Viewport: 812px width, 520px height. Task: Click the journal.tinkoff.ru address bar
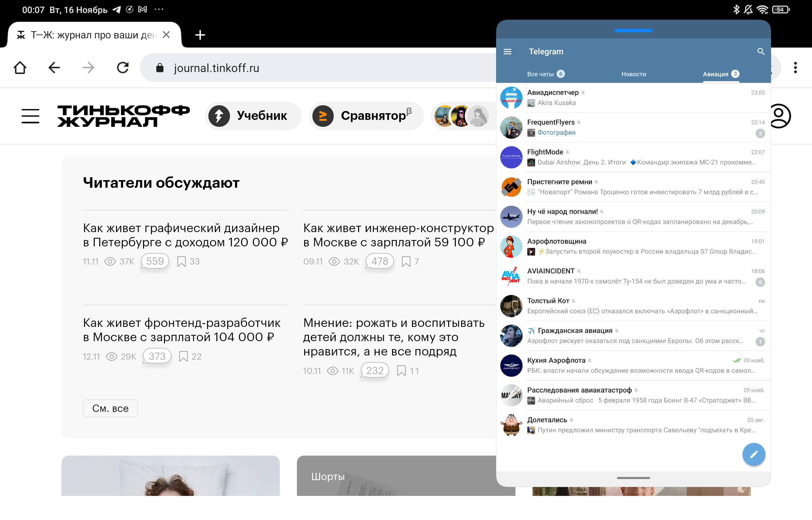(x=318, y=68)
